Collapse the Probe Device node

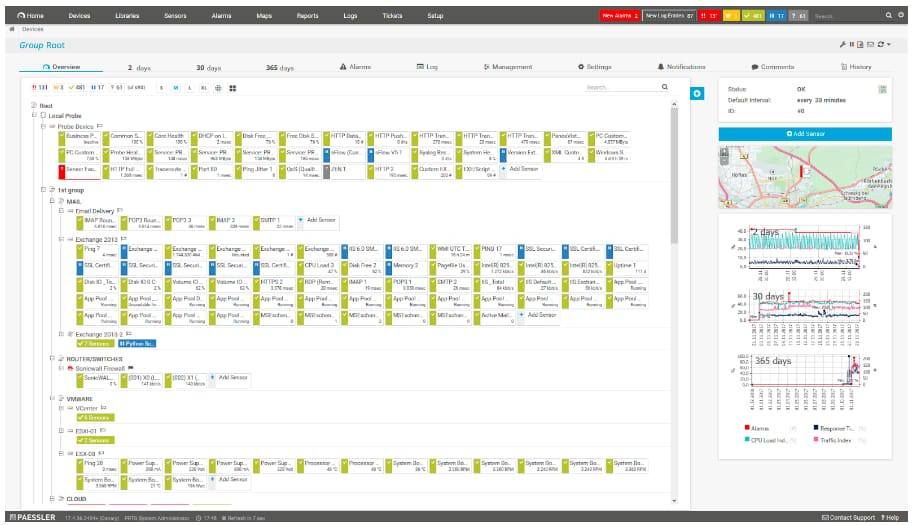[43, 126]
